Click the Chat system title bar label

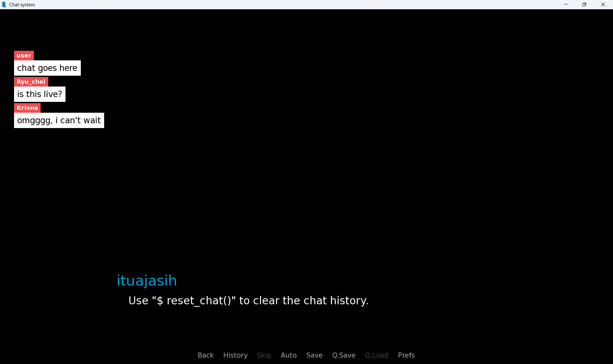[22, 4]
